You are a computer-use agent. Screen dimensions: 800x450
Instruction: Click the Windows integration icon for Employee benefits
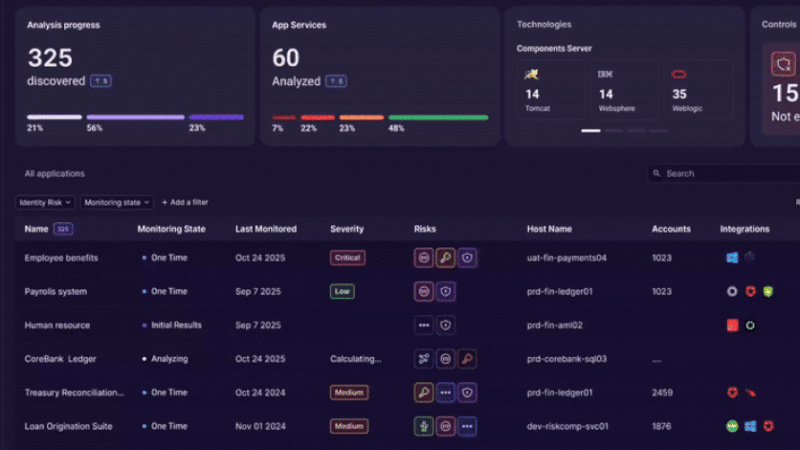(732, 258)
